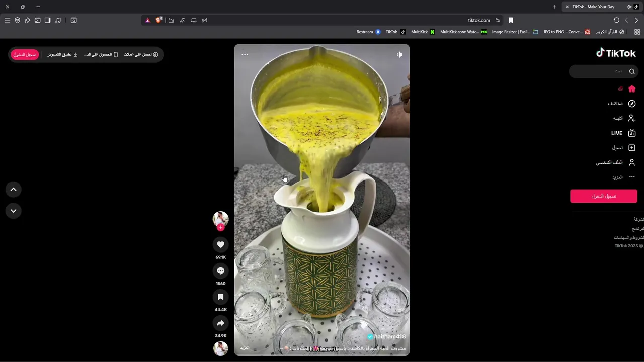Click تطبيق الكمبيوتر desktop app download
Screen dimensions: 644x362
(x=62, y=54)
